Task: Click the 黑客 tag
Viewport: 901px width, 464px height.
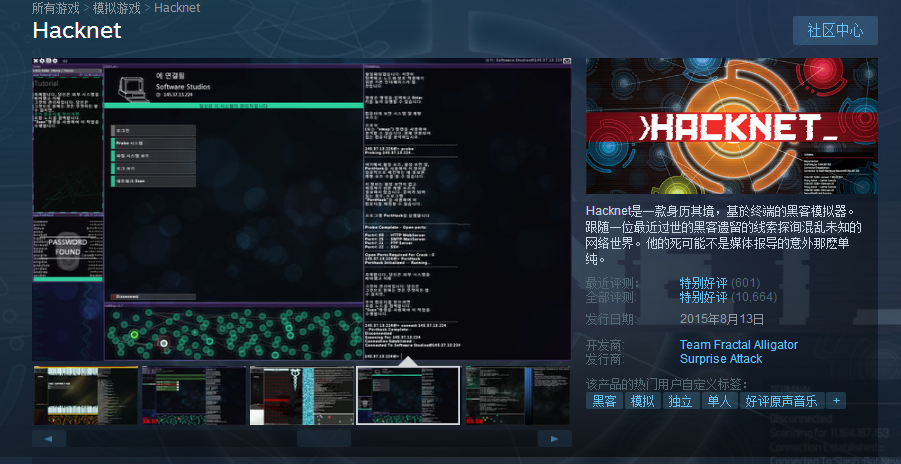Action: [x=604, y=401]
